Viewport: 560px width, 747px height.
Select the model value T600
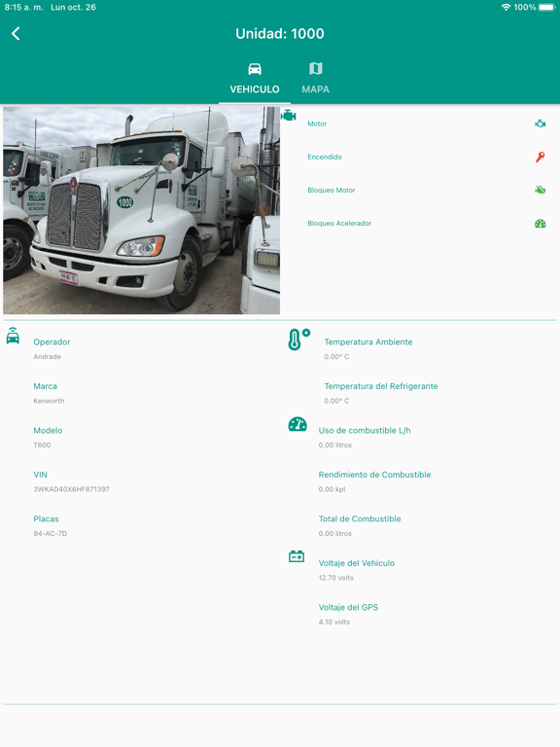coord(42,445)
